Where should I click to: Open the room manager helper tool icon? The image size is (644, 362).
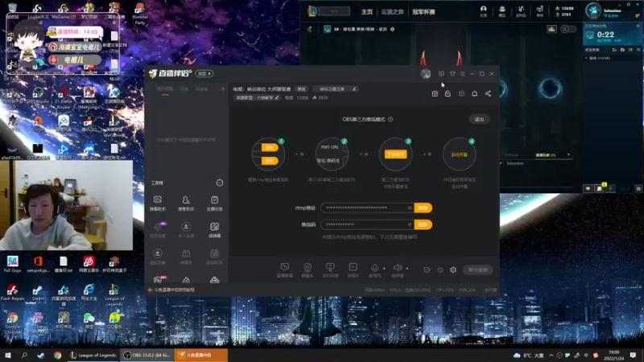point(186,203)
